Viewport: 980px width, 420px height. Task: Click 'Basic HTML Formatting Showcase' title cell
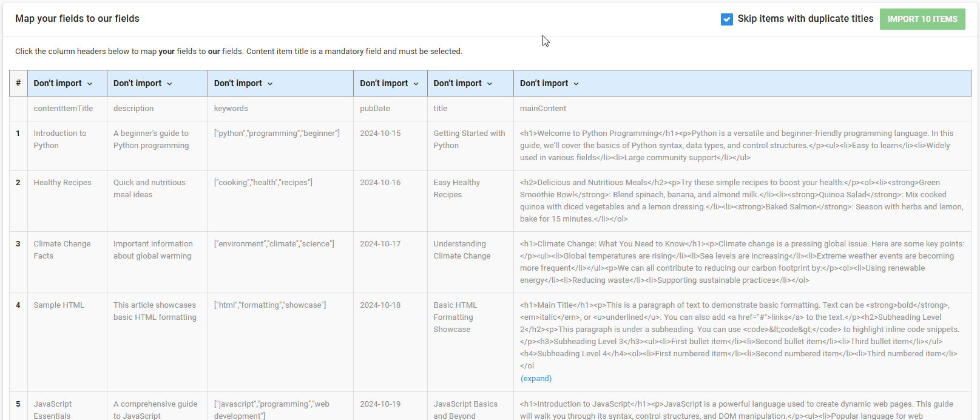(470, 342)
